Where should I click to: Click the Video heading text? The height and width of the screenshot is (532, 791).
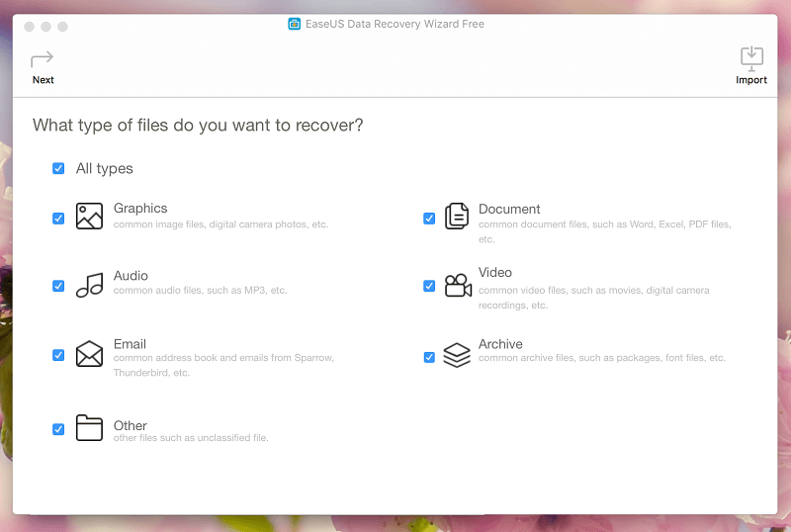(x=495, y=273)
